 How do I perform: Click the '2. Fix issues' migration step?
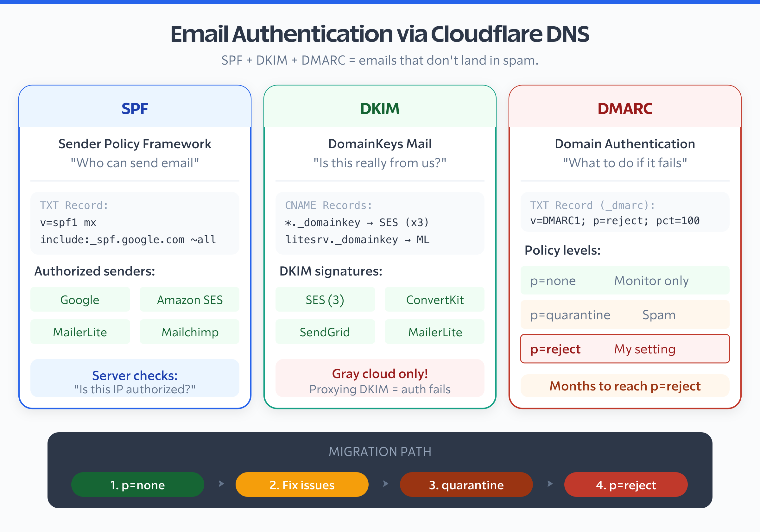301,485
